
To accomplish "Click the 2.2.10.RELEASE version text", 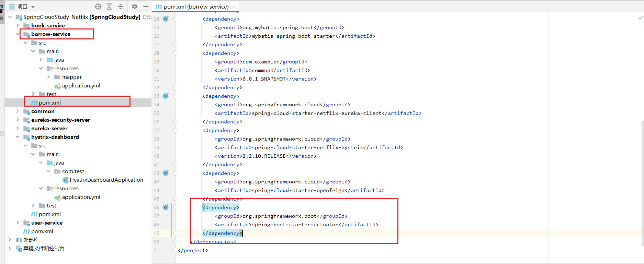I will (264, 156).
